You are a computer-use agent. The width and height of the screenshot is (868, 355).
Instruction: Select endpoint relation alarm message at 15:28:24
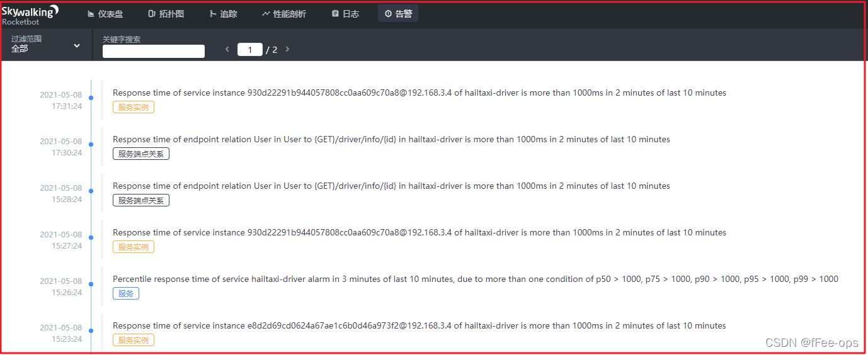tap(391, 186)
